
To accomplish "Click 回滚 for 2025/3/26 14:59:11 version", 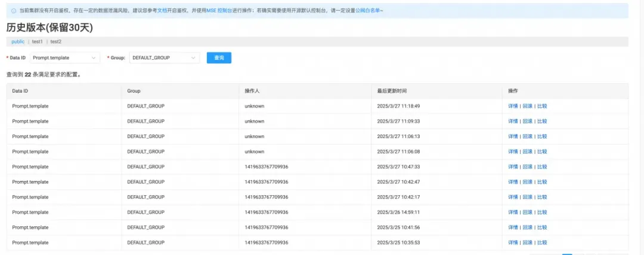I will point(527,212).
